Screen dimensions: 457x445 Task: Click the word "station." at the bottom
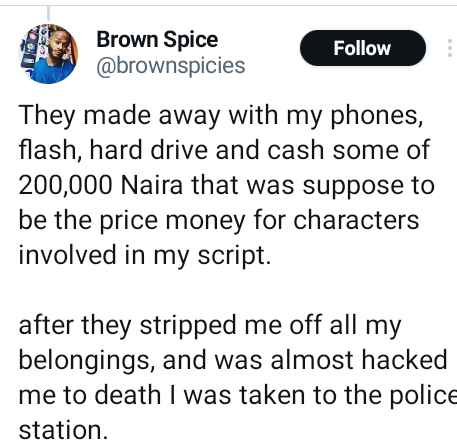point(63,431)
